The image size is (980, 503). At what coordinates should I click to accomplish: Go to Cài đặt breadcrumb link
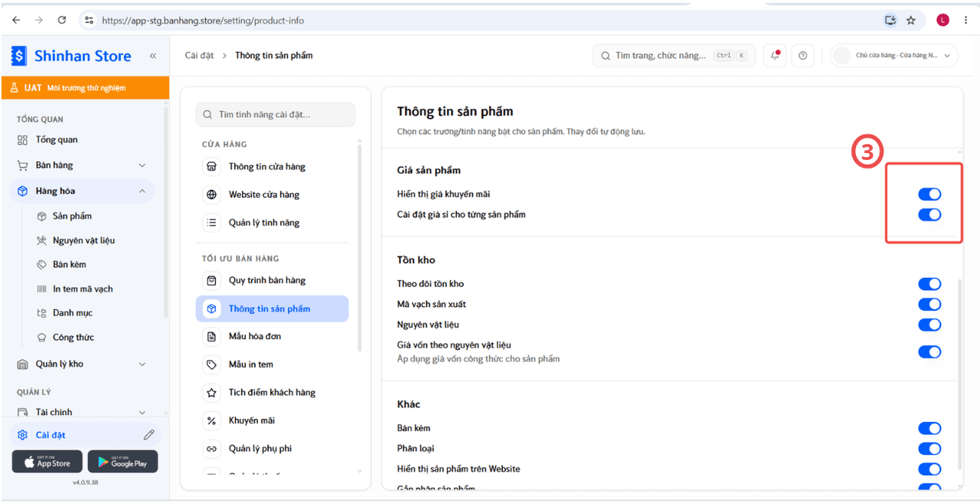199,55
